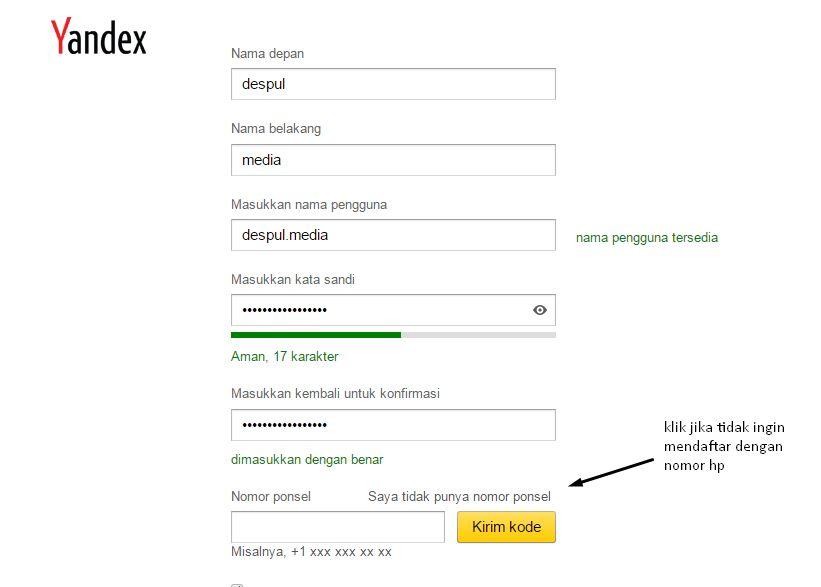Screen dimensions: 821x587
Task: Click the empty Nomor ponsel input box
Action: pos(337,526)
